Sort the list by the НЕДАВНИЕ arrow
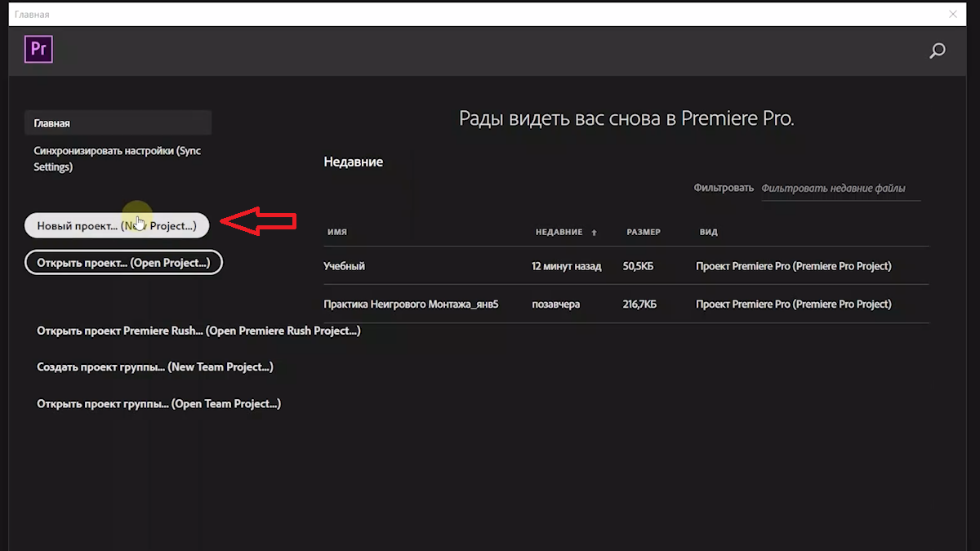The image size is (980, 551). point(595,233)
